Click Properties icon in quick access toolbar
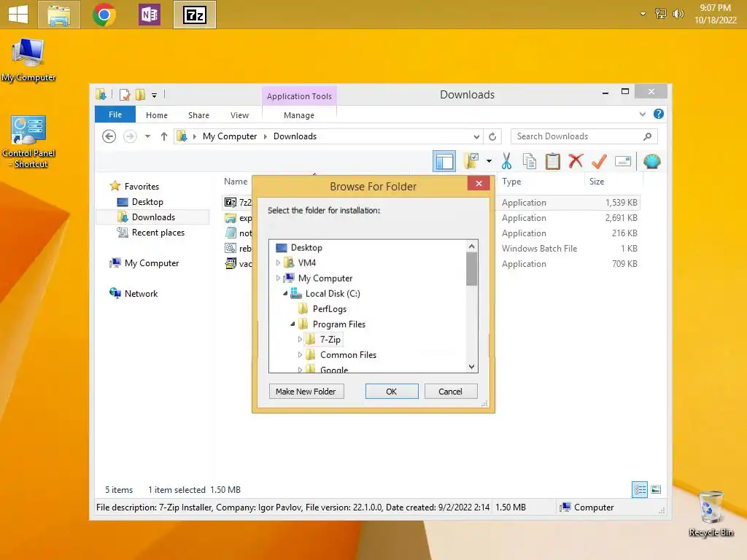747x560 pixels. [124, 94]
